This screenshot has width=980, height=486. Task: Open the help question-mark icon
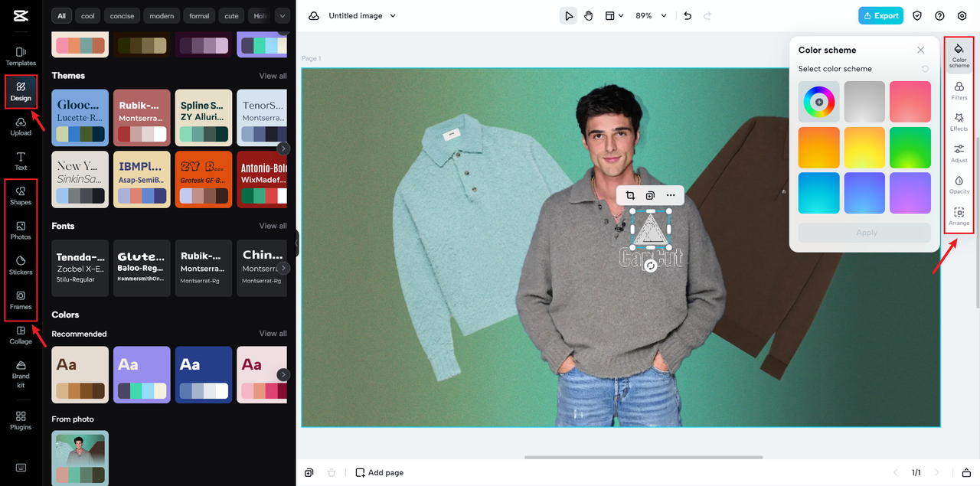click(939, 15)
